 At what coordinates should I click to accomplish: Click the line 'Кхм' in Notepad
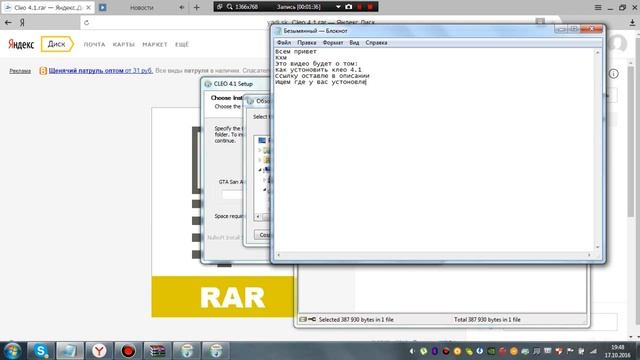[x=281, y=58]
